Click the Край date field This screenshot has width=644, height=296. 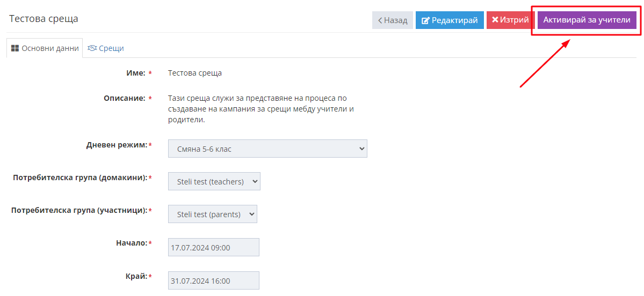(214, 281)
